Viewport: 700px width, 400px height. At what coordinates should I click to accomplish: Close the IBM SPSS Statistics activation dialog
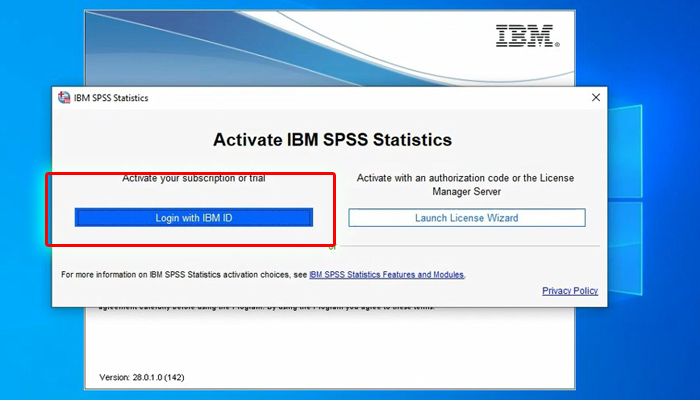[596, 97]
